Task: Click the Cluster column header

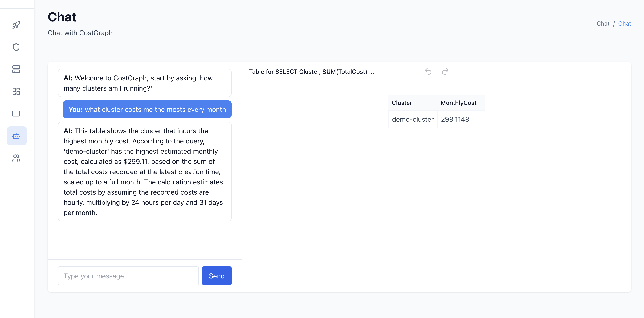Action: tap(402, 103)
